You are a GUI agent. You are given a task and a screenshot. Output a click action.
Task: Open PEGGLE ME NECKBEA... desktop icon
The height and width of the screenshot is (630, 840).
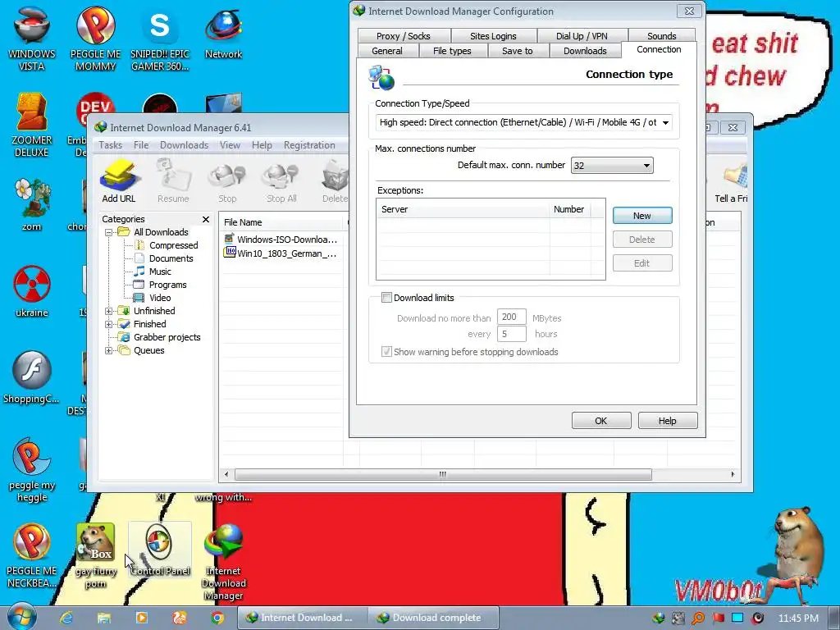coord(32,556)
